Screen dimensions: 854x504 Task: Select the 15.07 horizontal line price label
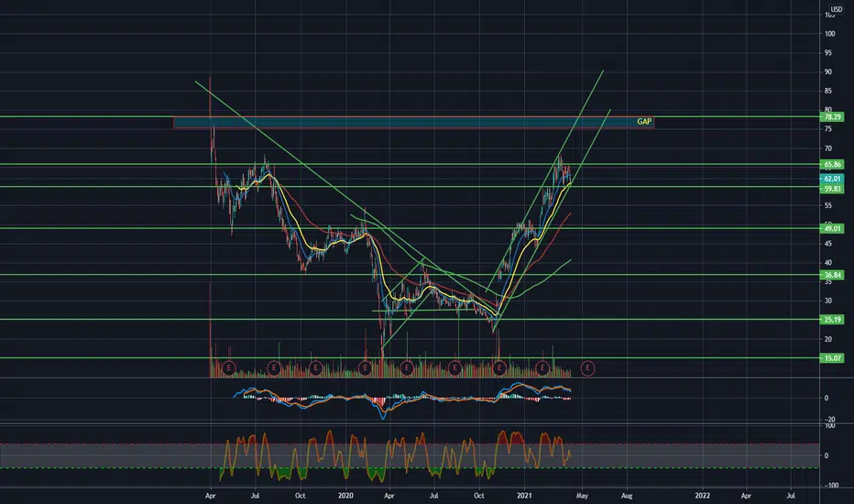832,358
